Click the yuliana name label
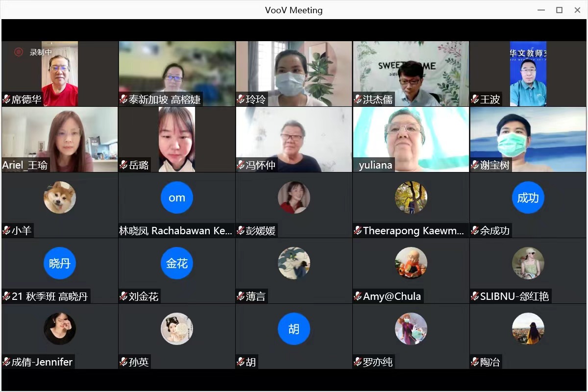Screen dimensions: 588x392 pyautogui.click(x=375, y=165)
